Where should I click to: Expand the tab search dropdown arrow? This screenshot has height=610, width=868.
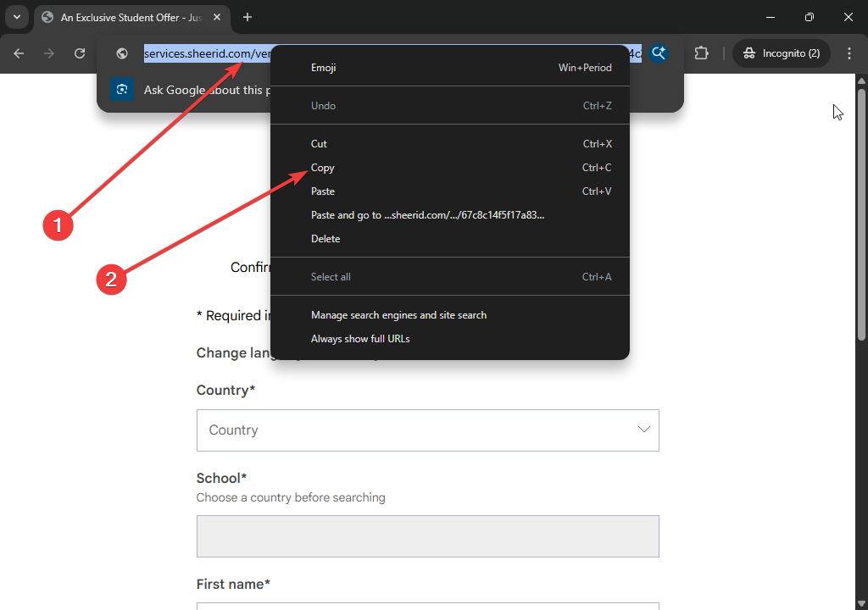tap(16, 17)
